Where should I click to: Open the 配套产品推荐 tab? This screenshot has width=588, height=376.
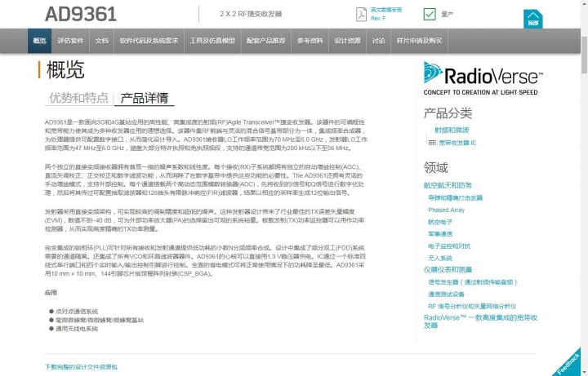tap(266, 41)
